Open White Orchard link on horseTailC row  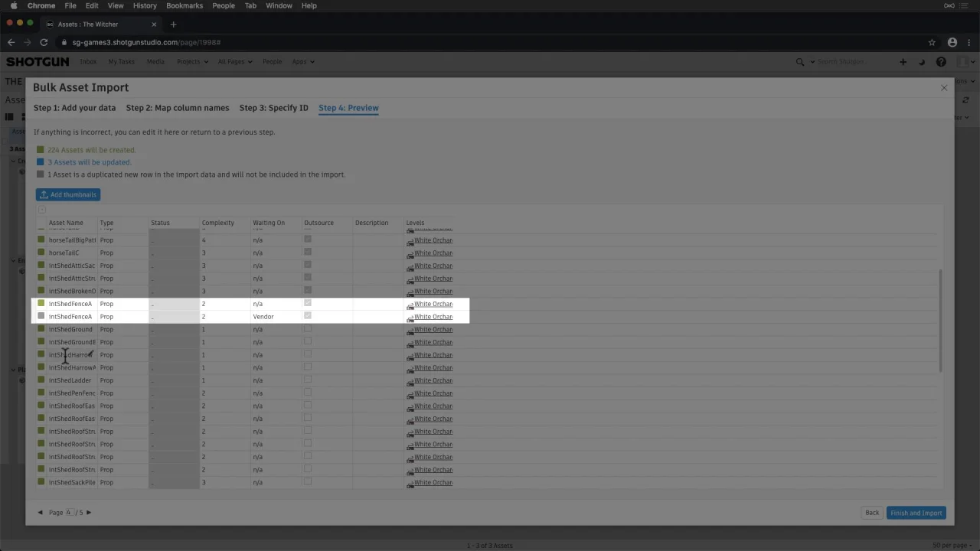pyautogui.click(x=433, y=253)
